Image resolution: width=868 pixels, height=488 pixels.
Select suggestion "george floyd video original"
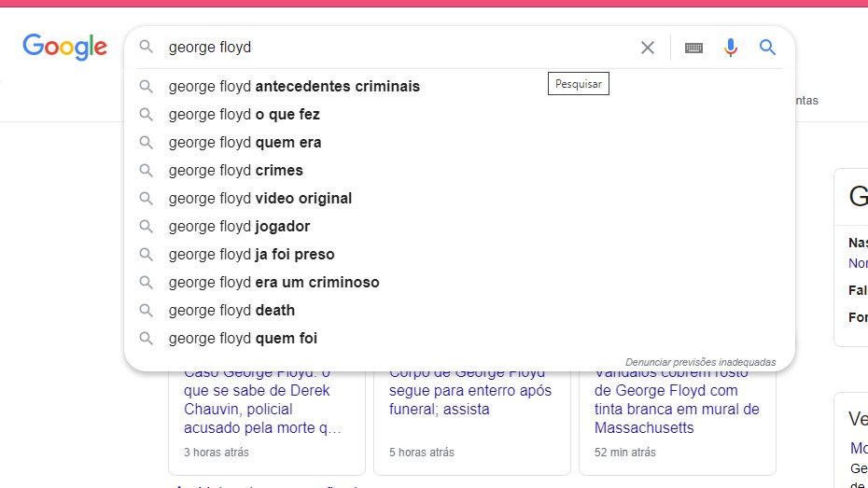click(459, 198)
